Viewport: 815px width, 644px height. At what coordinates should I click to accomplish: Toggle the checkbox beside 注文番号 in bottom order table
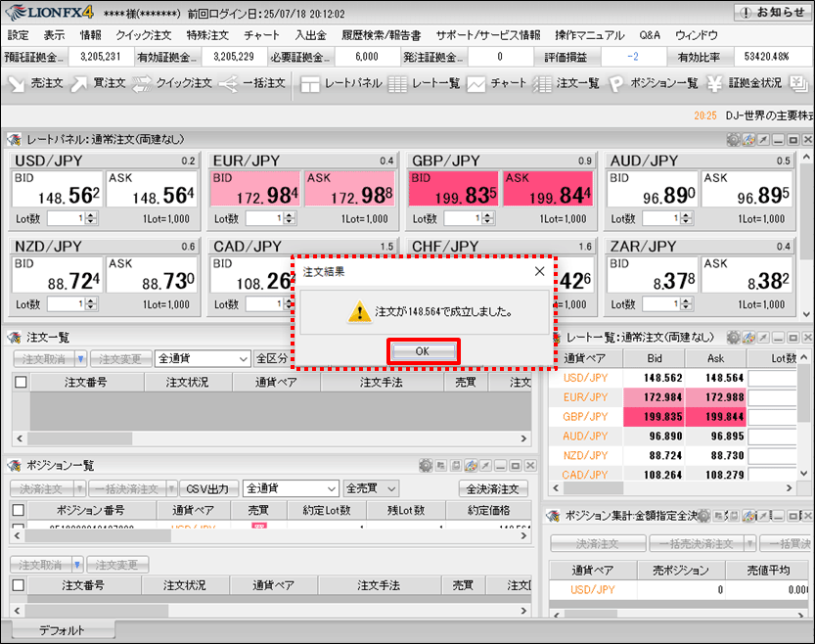pyautogui.click(x=19, y=585)
